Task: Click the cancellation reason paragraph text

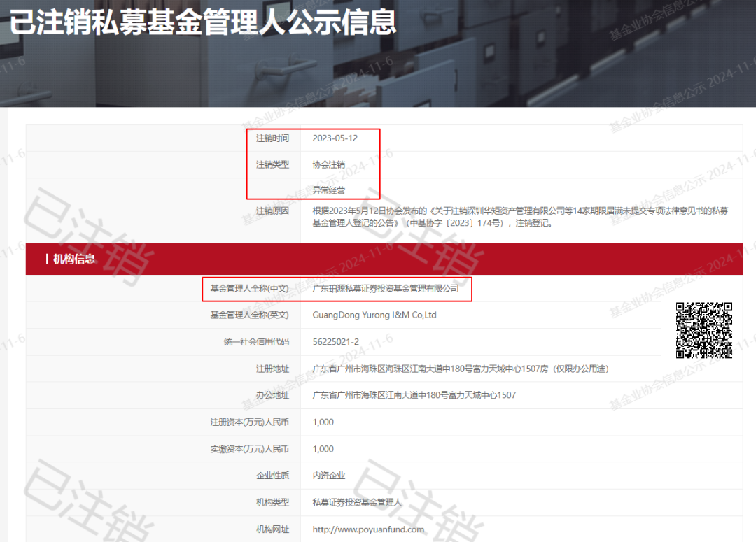Action: pos(520,217)
